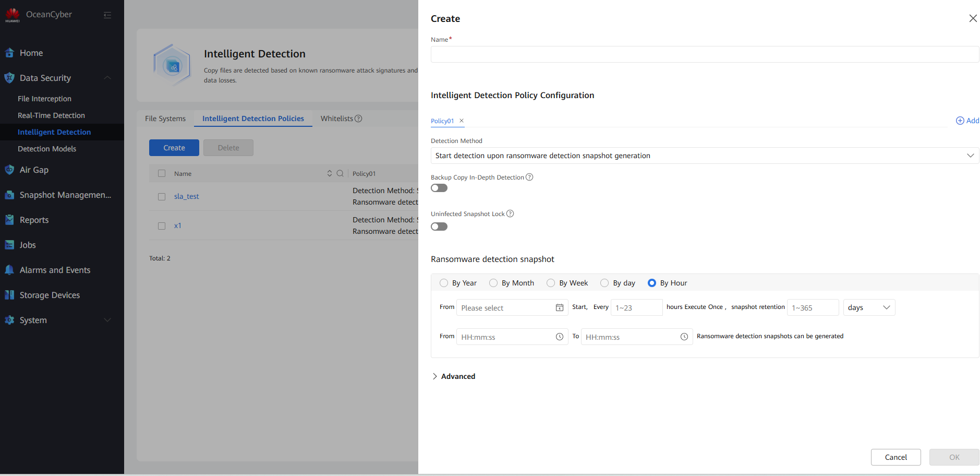Open Detection Models in sidebar
980x476 pixels.
[x=47, y=149]
